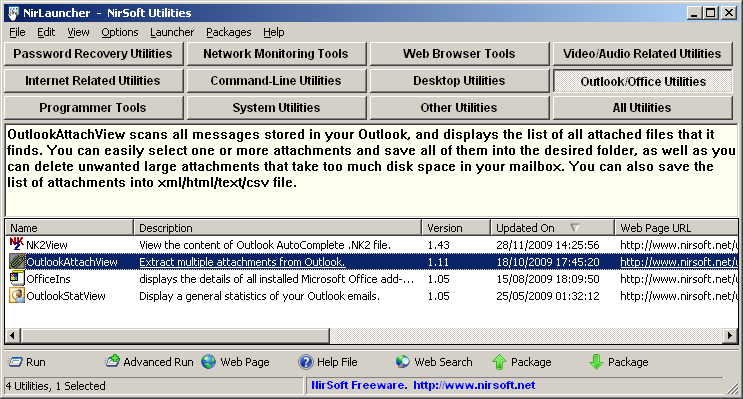743x399 pixels.
Task: Click the green down-arrow Package icon
Action: [x=596, y=362]
